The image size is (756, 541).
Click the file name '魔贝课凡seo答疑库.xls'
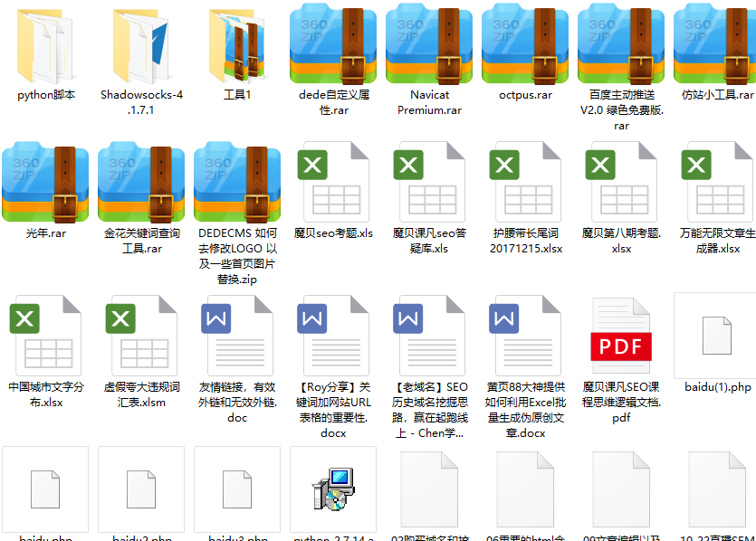pyautogui.click(x=429, y=241)
